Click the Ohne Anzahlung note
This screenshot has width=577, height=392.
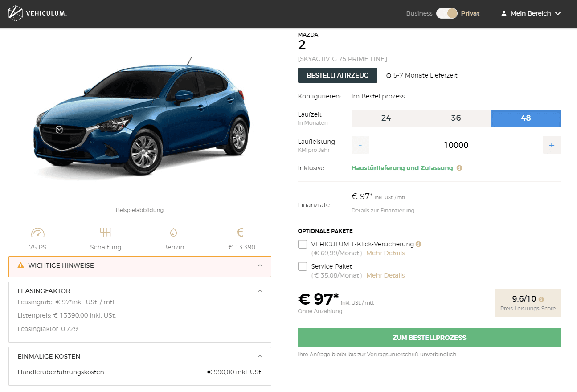point(320,311)
